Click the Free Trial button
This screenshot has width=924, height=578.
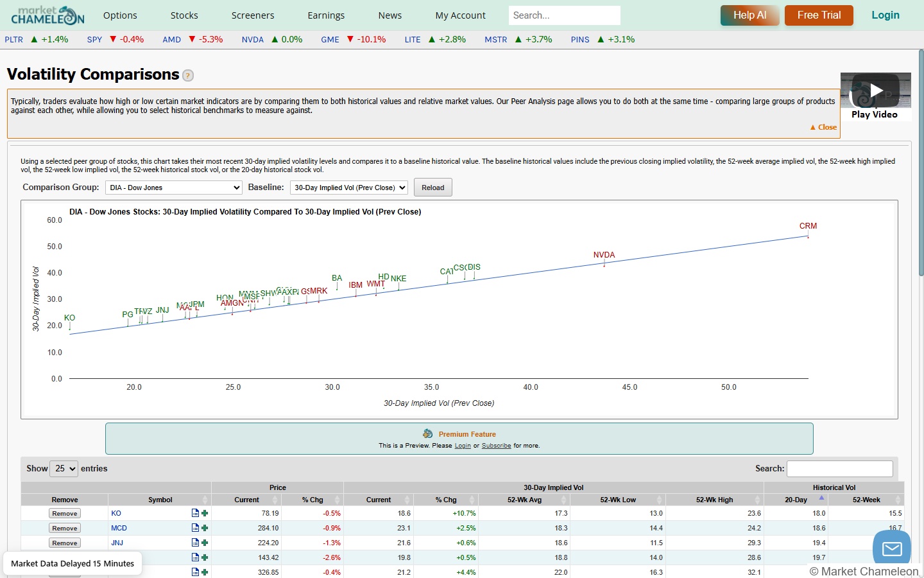(x=819, y=15)
